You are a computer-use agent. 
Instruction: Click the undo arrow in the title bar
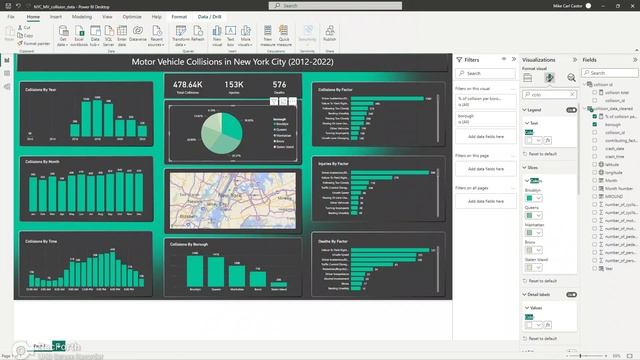[18, 6]
